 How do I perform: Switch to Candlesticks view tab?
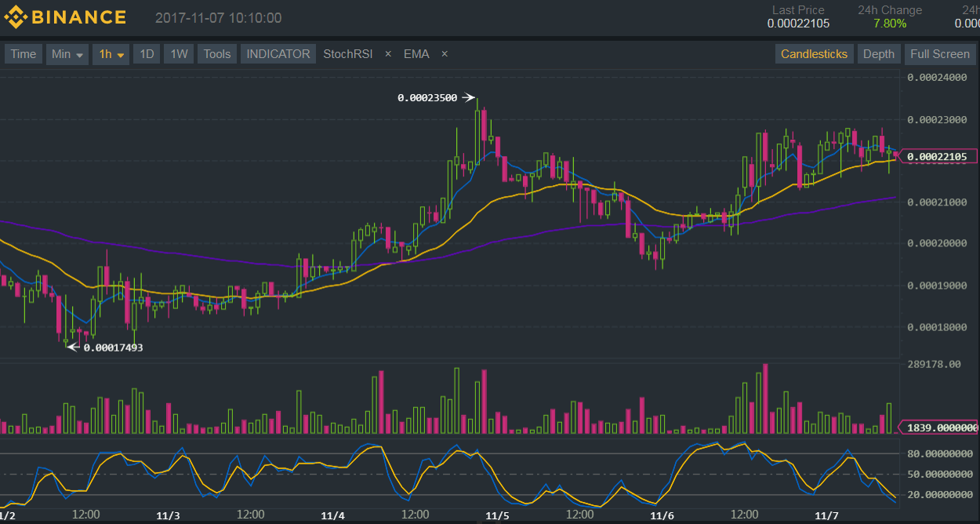pos(814,54)
